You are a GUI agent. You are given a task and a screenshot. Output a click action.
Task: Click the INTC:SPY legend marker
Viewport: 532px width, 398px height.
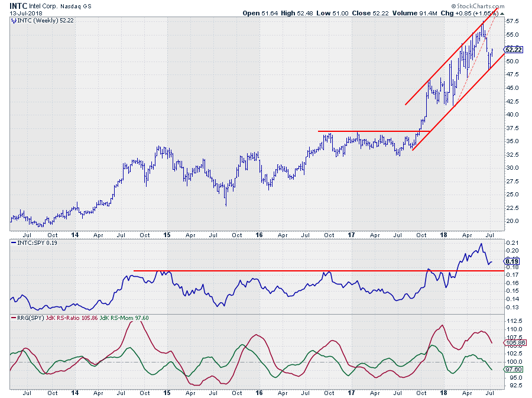[12, 244]
